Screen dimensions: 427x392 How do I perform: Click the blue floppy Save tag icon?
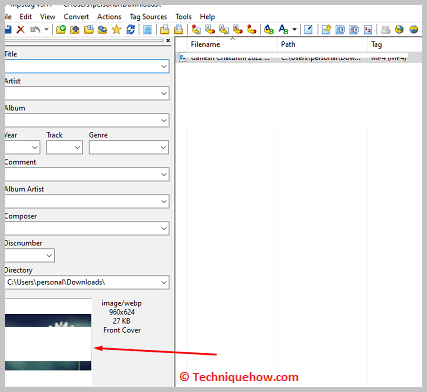(8, 30)
